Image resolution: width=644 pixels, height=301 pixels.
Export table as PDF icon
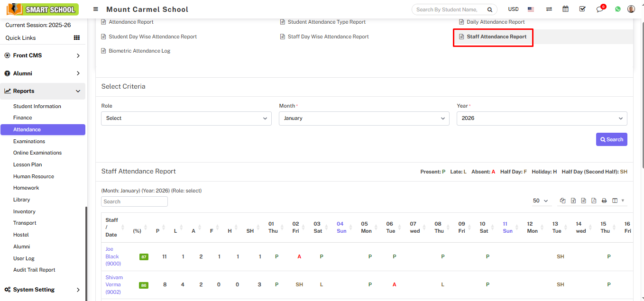click(594, 201)
